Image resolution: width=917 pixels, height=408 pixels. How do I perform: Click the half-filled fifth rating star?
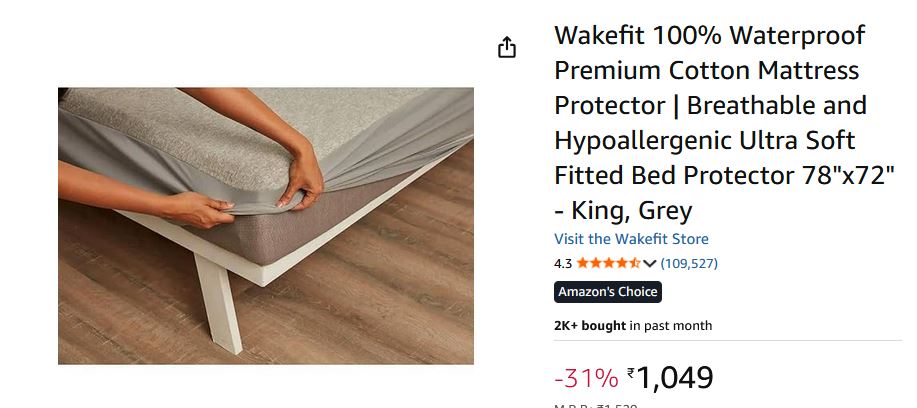(635, 263)
